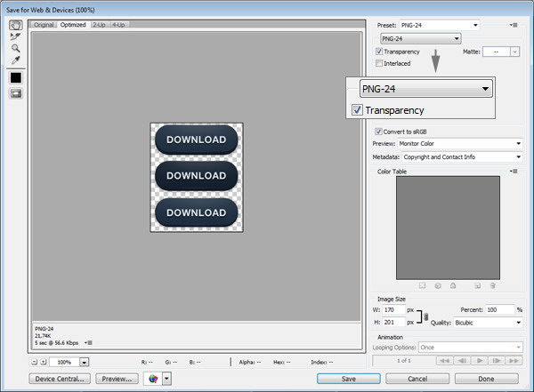Click the new color icon in Color Table
This screenshot has width=534, height=392.
[477, 285]
